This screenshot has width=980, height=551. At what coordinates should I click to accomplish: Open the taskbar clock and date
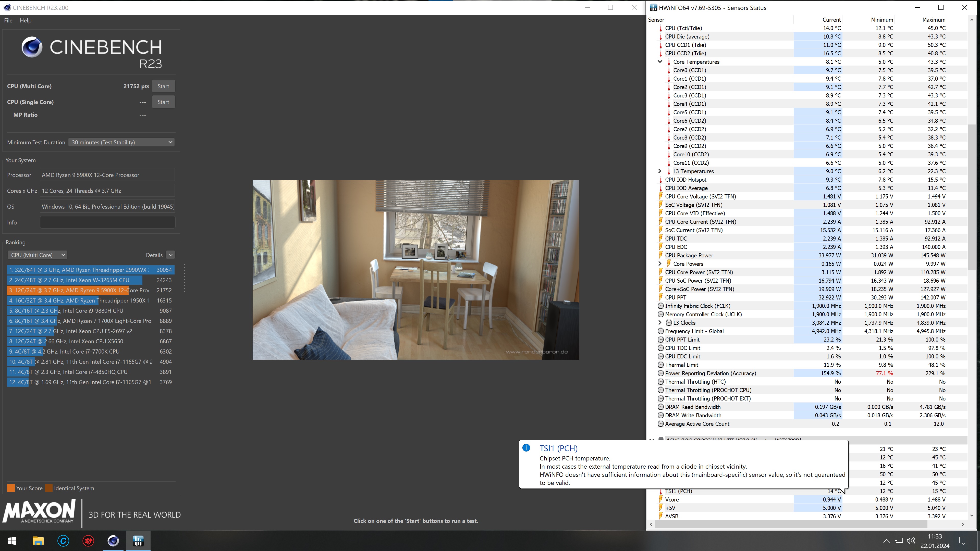click(x=935, y=541)
